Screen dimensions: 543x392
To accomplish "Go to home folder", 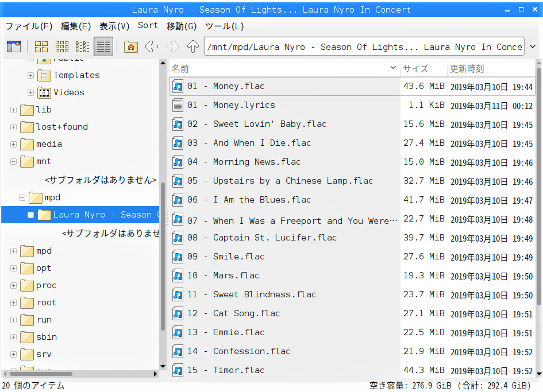I will click(x=131, y=46).
